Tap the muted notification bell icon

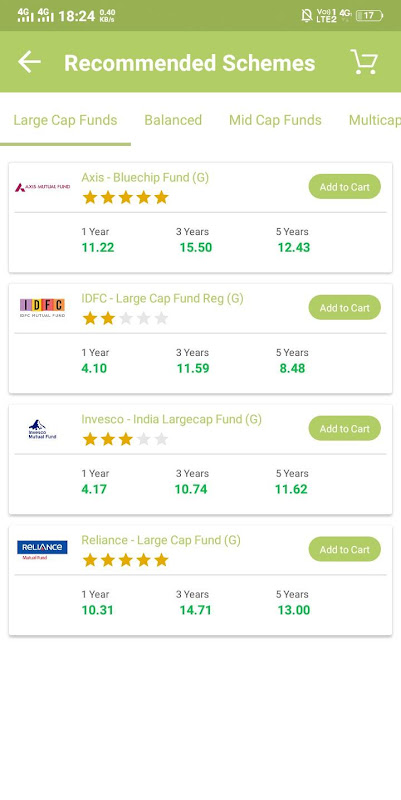coord(307,15)
